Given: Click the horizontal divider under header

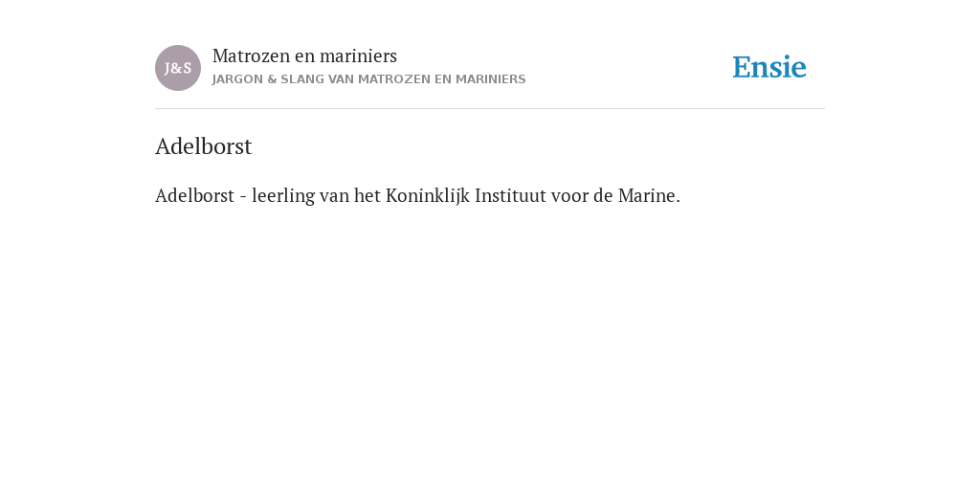Looking at the screenshot, I should pyautogui.click(x=490, y=109).
